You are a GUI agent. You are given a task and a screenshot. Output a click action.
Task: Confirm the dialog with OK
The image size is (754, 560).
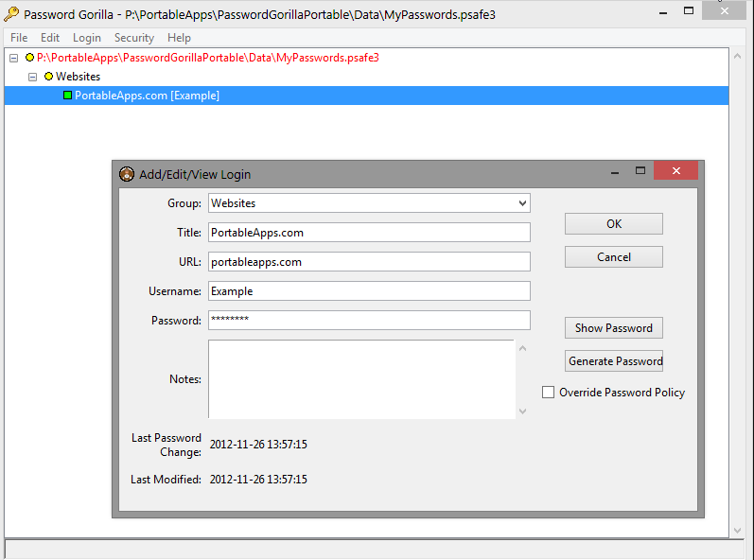click(614, 224)
